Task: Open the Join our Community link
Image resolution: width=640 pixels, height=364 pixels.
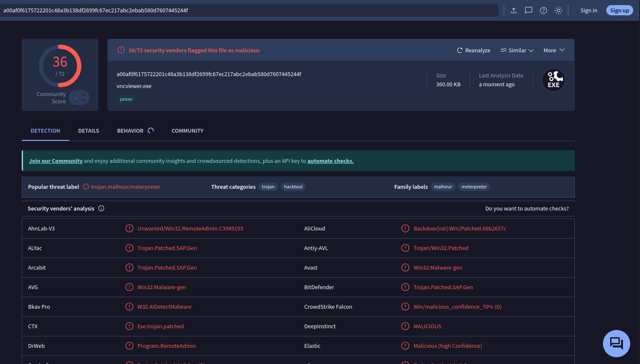Action: click(56, 161)
